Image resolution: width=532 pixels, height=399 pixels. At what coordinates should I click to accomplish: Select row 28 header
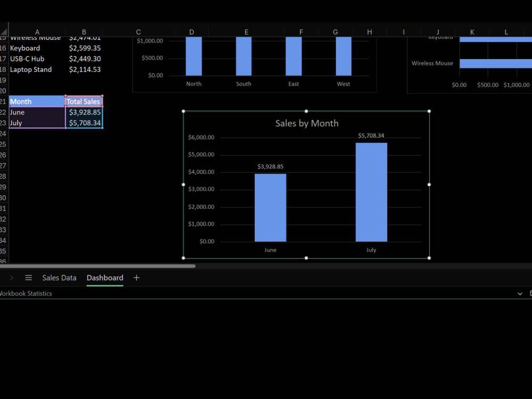click(x=4, y=177)
